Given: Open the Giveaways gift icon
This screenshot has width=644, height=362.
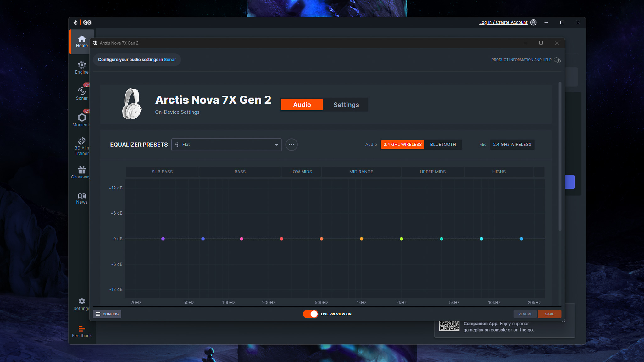Looking at the screenshot, I should [x=81, y=170].
